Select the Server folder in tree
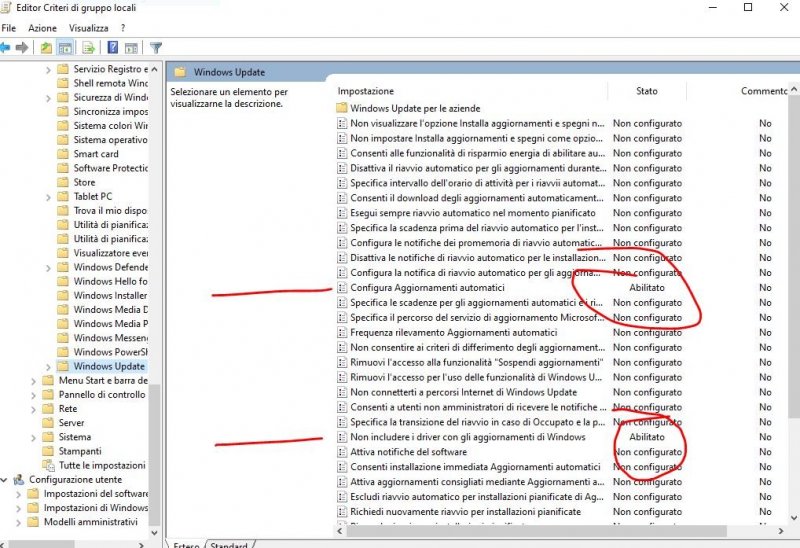The height and width of the screenshot is (548, 800). pyautogui.click(x=71, y=422)
